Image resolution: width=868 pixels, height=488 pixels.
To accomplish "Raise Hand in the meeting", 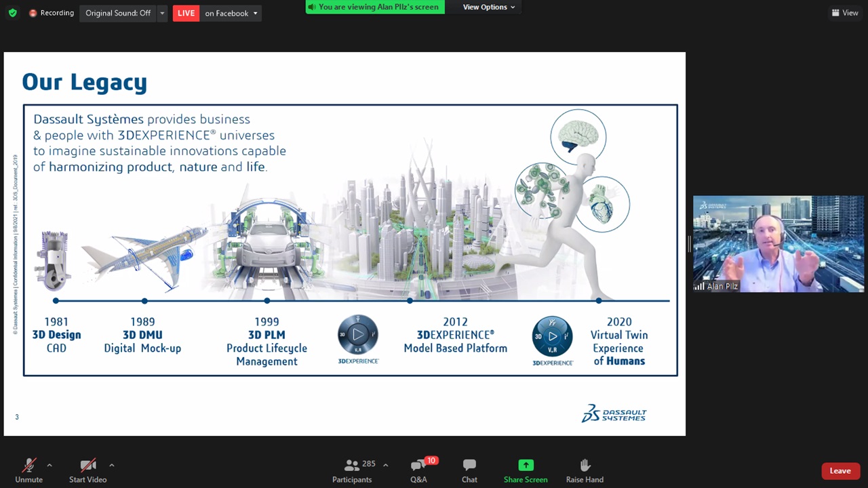I will click(585, 470).
